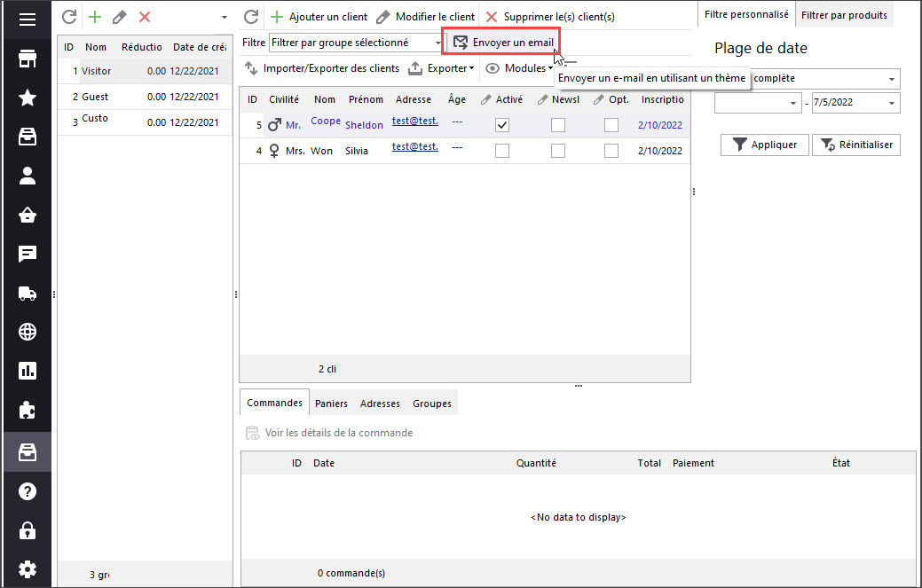Select the Groupes tab
This screenshot has height=588, width=922.
[x=432, y=404]
